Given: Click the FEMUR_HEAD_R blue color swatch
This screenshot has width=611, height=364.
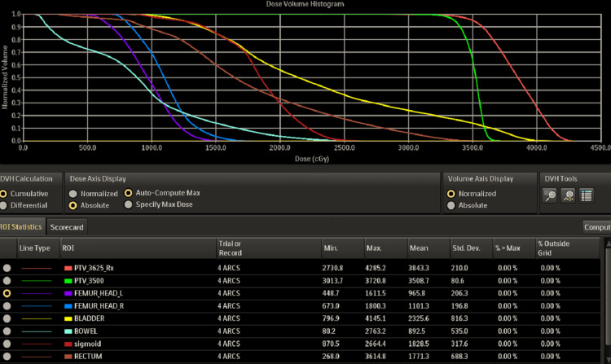Looking at the screenshot, I should click(x=68, y=306).
